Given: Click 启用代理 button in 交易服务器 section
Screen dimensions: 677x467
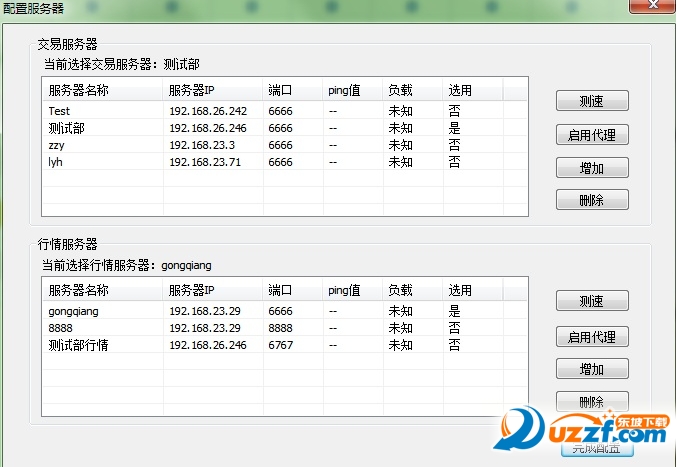Looking at the screenshot, I should (x=592, y=135).
